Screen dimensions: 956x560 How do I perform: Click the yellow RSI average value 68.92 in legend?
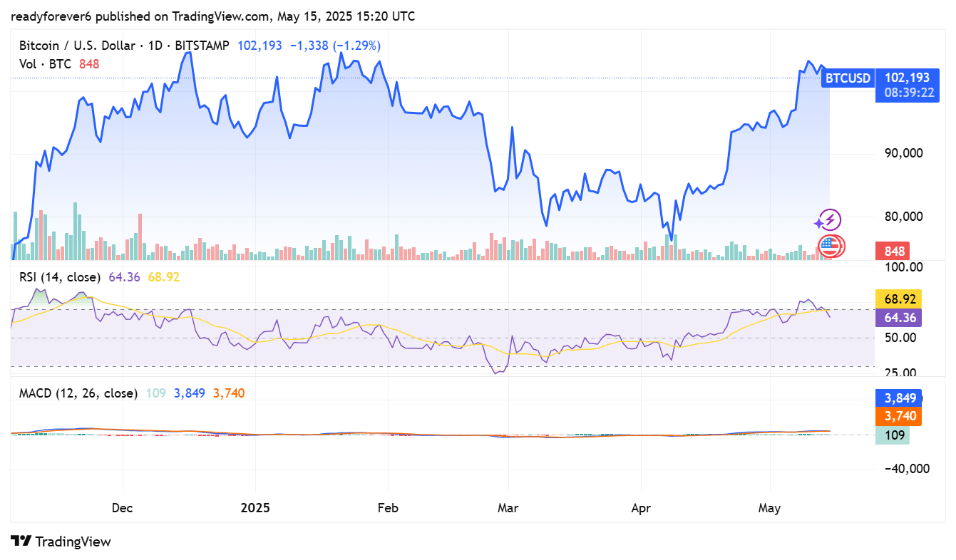click(x=163, y=276)
